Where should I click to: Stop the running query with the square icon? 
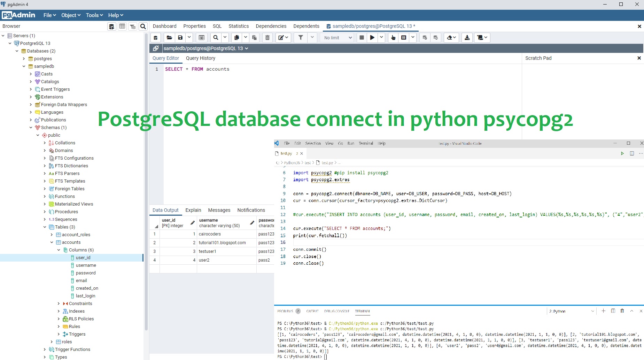click(362, 38)
